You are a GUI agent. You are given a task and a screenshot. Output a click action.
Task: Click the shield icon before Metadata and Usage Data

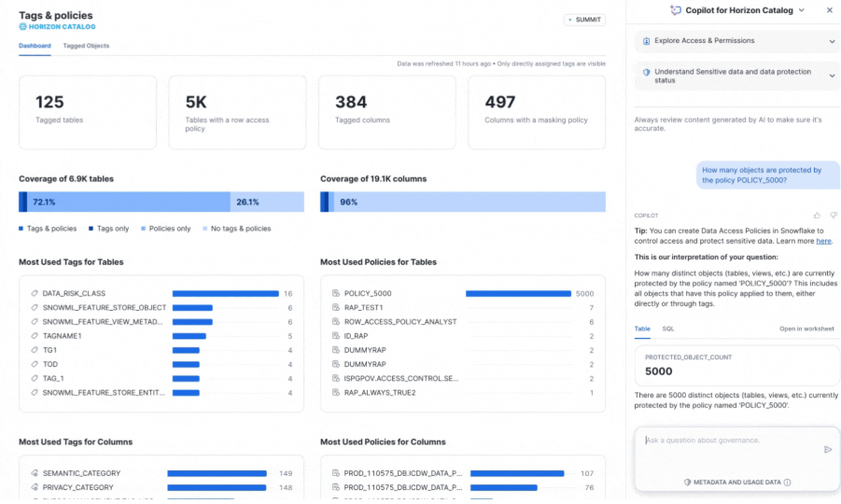point(688,482)
